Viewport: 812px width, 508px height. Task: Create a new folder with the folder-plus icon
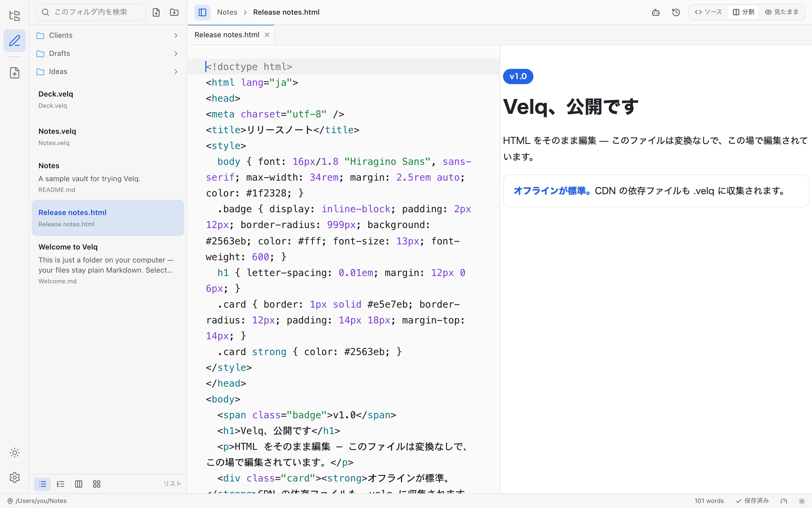tap(174, 12)
